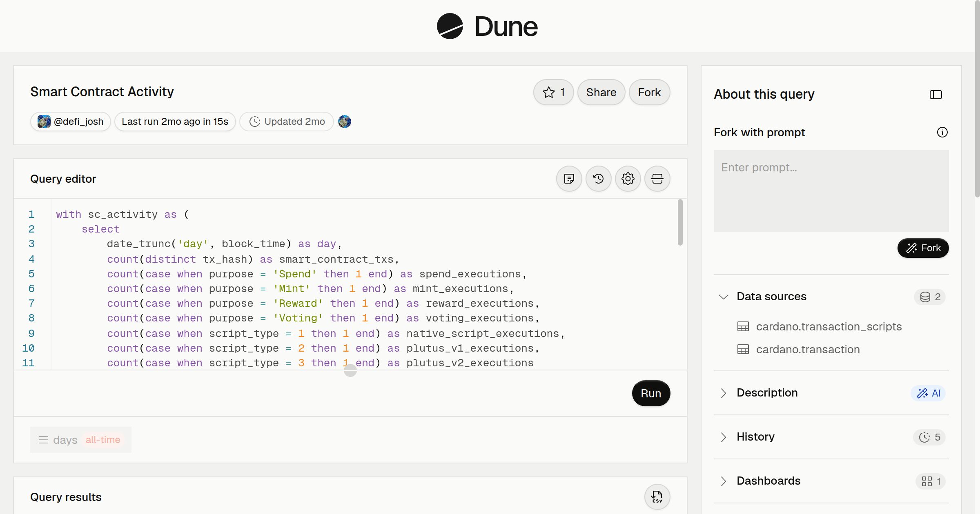This screenshot has height=514, width=980.
Task: Collapse the About this query sidebar panel
Action: (935, 95)
